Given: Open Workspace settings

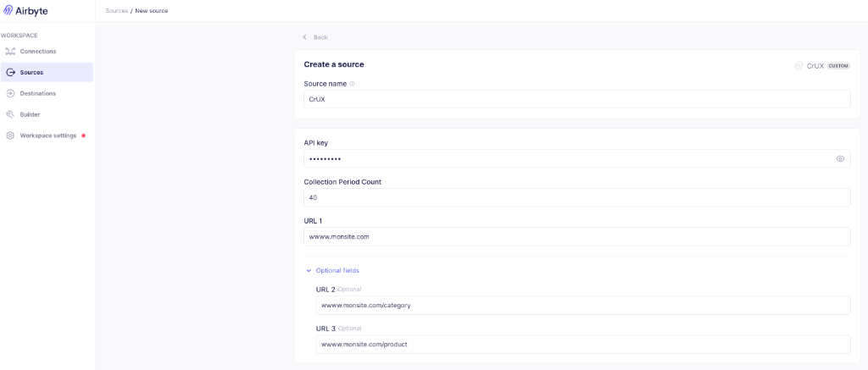Looking at the screenshot, I should click(x=47, y=135).
